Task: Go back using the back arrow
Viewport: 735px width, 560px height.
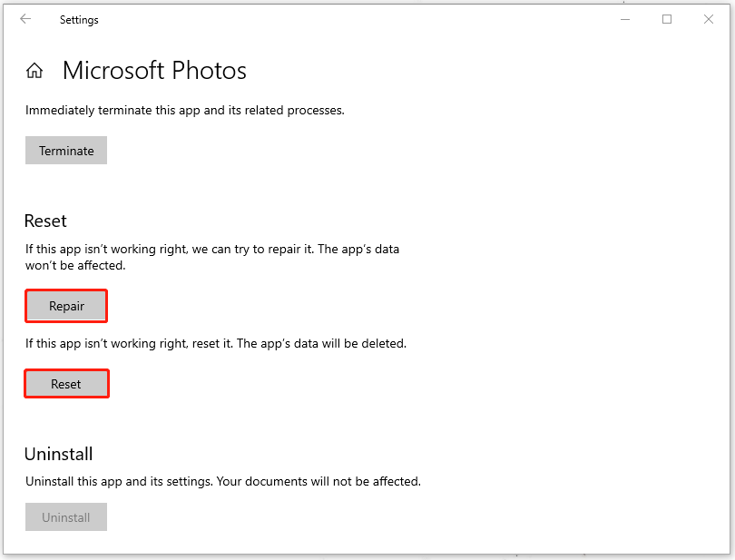Action: point(25,19)
